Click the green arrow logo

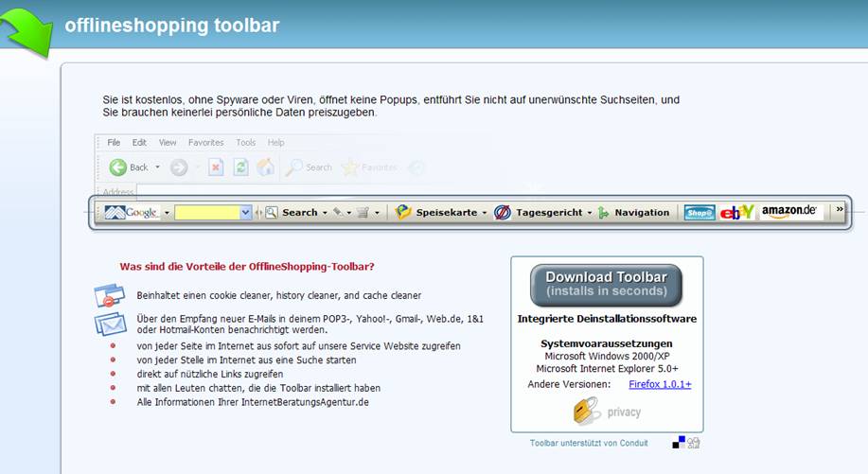point(26,31)
